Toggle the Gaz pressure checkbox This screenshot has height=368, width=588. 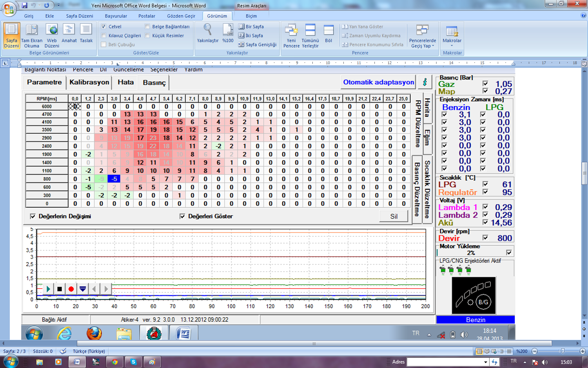click(x=485, y=83)
